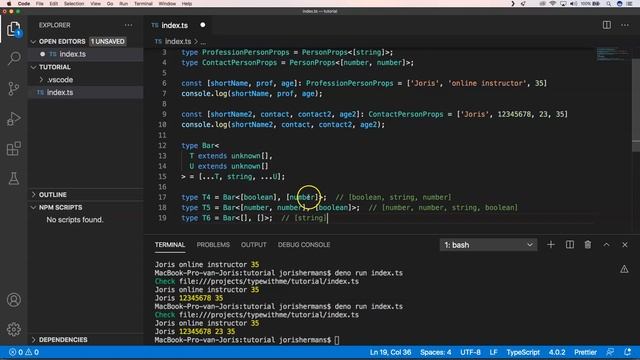This screenshot has width=640, height=360.
Task: Create a new terminal with plus icon
Action: [551, 244]
